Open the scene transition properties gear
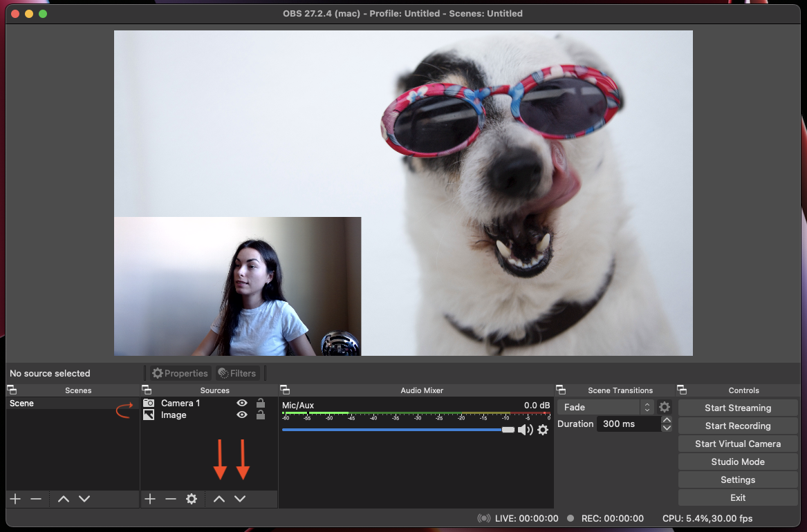807x532 pixels. point(665,408)
